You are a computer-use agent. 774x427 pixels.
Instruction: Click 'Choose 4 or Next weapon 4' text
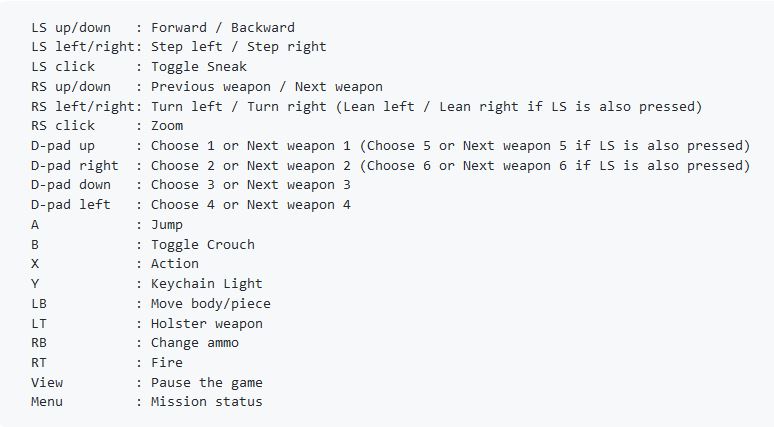pos(250,204)
